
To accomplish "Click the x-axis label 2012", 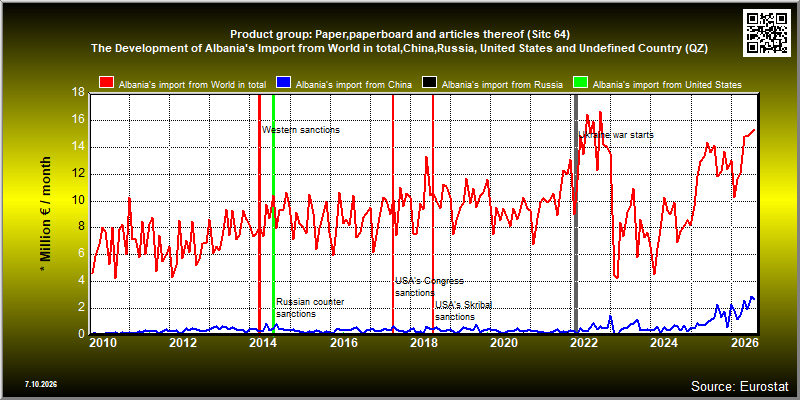I will [x=183, y=343].
